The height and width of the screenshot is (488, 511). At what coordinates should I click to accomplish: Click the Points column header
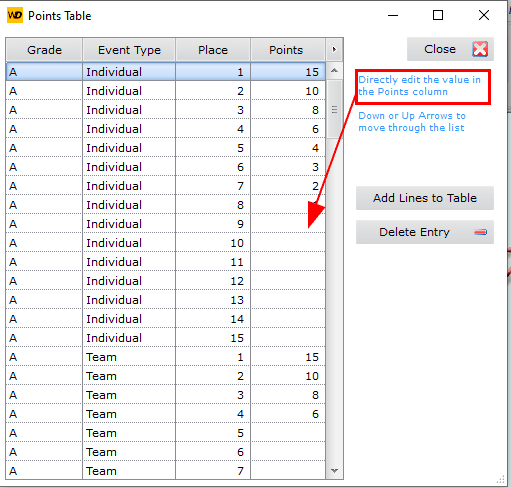click(x=286, y=50)
